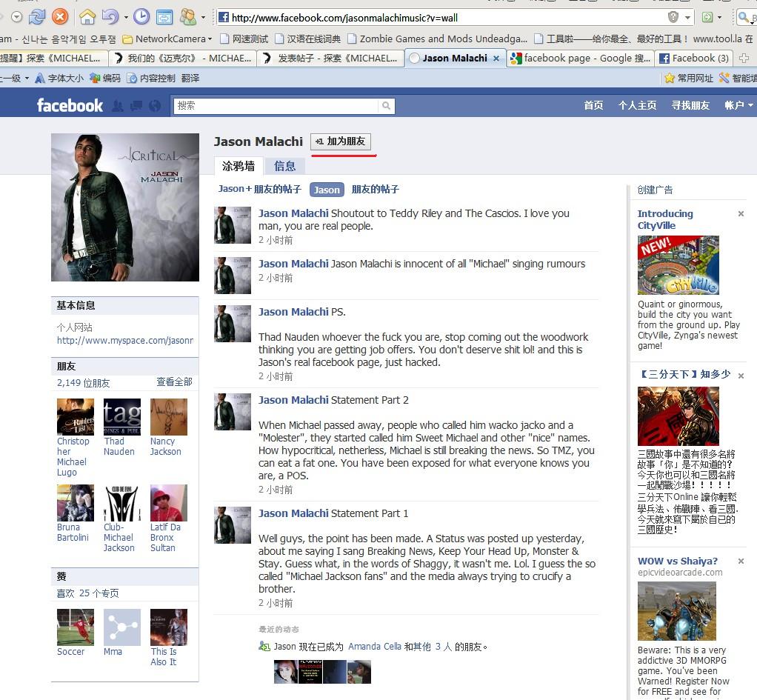
Task: Click the 编码 encoding toolbar item
Action: (x=105, y=79)
